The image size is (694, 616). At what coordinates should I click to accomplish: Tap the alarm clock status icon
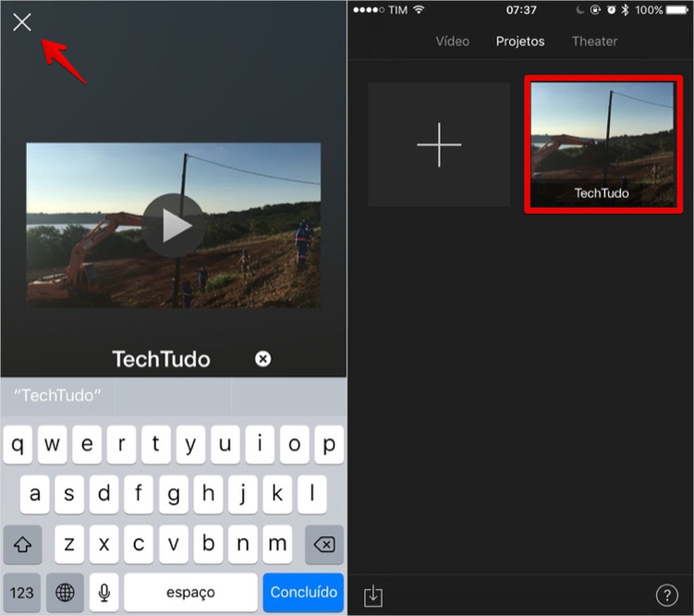[611, 10]
